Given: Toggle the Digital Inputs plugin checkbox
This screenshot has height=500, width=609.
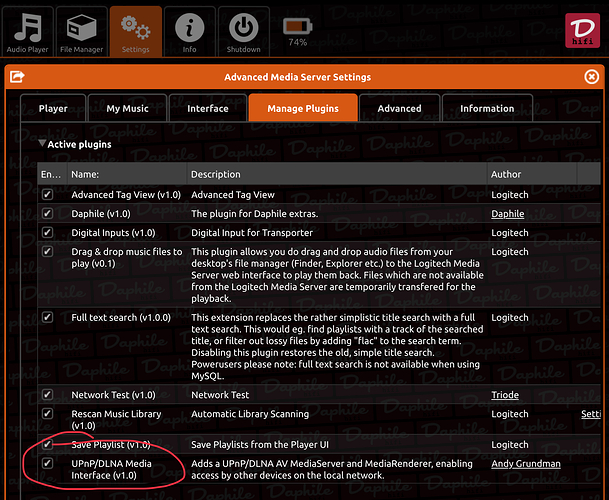Looking at the screenshot, I should coord(47,232).
